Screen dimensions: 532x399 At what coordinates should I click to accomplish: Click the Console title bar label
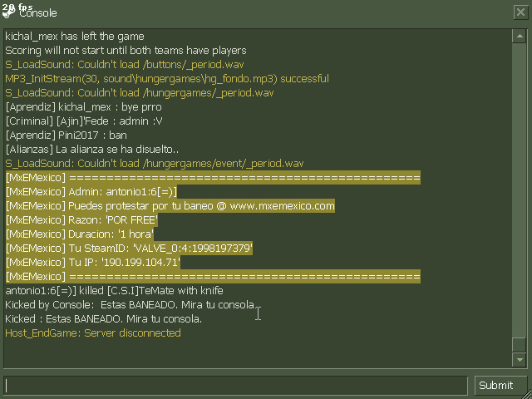pyautogui.click(x=38, y=13)
